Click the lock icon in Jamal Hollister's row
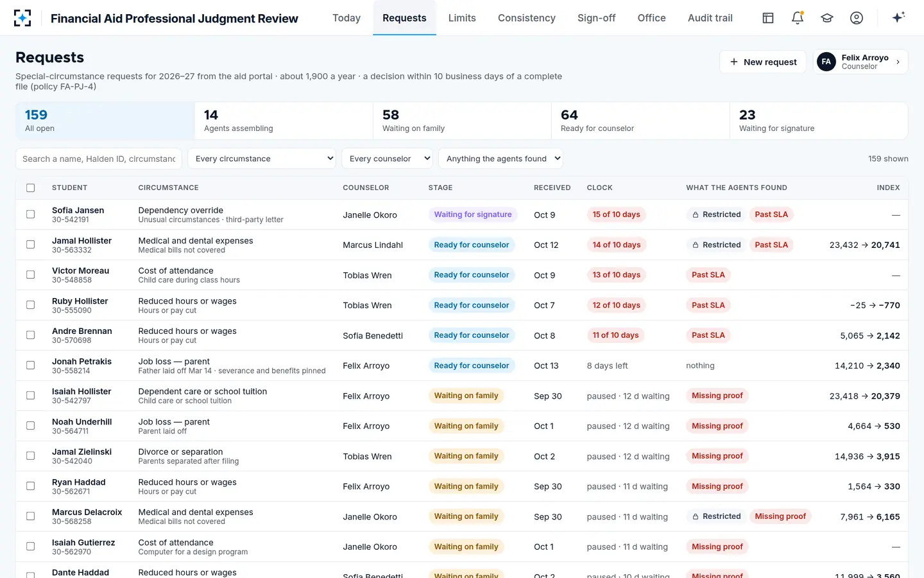The image size is (924, 578). tap(696, 245)
